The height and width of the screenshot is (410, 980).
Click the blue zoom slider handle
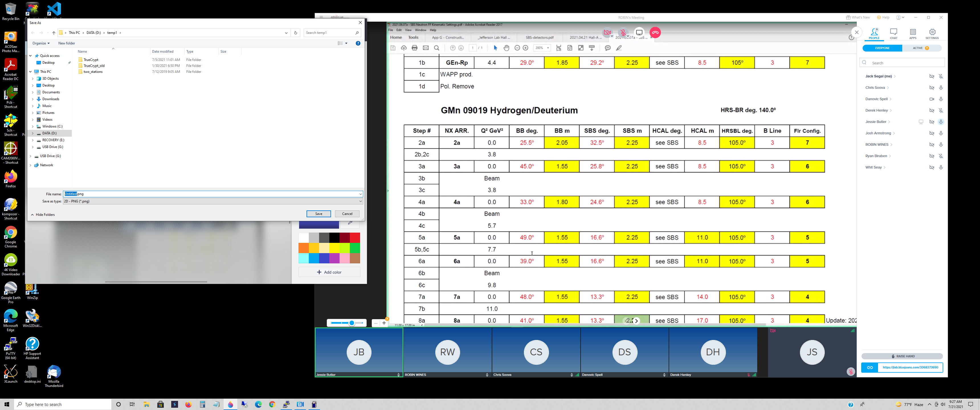pos(352,323)
